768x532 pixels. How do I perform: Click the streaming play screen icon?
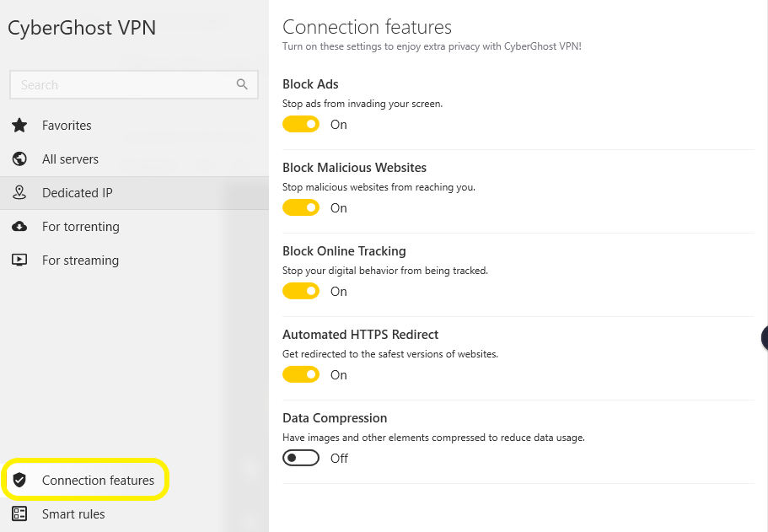tap(19, 260)
